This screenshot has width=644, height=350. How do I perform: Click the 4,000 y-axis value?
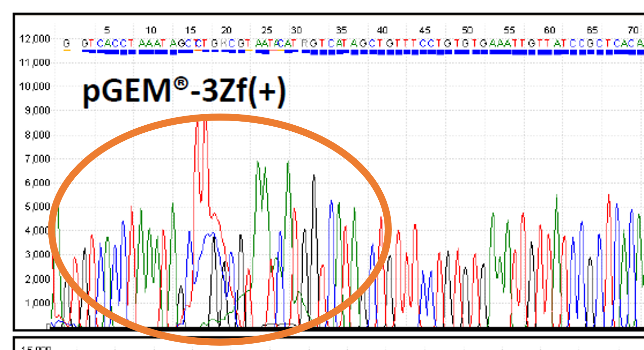tap(38, 231)
